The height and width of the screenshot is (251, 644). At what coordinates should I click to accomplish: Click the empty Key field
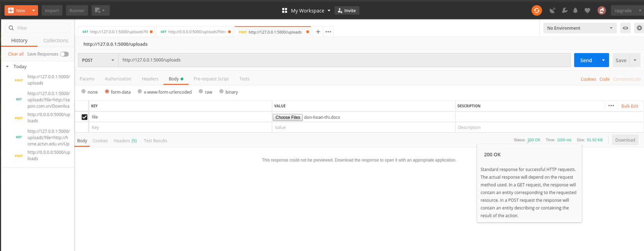(x=180, y=127)
